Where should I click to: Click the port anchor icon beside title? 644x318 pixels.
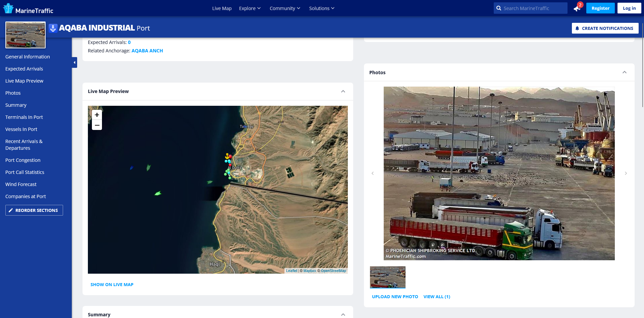pyautogui.click(x=53, y=28)
